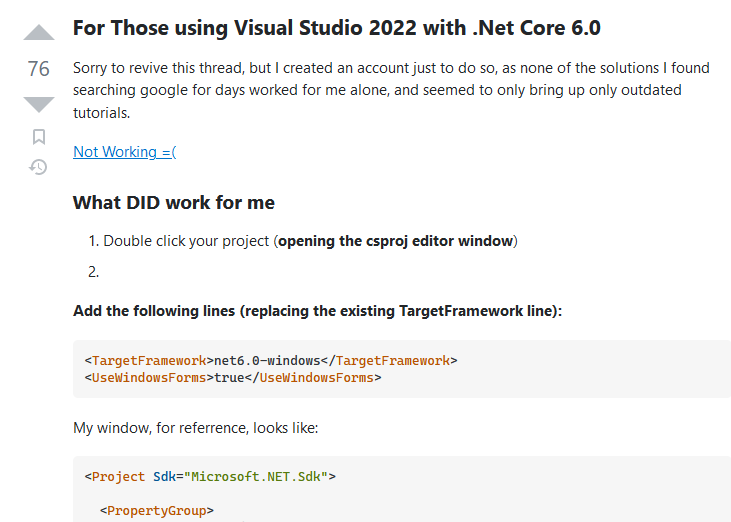Click the 'What DID work for me' heading

[x=173, y=202]
